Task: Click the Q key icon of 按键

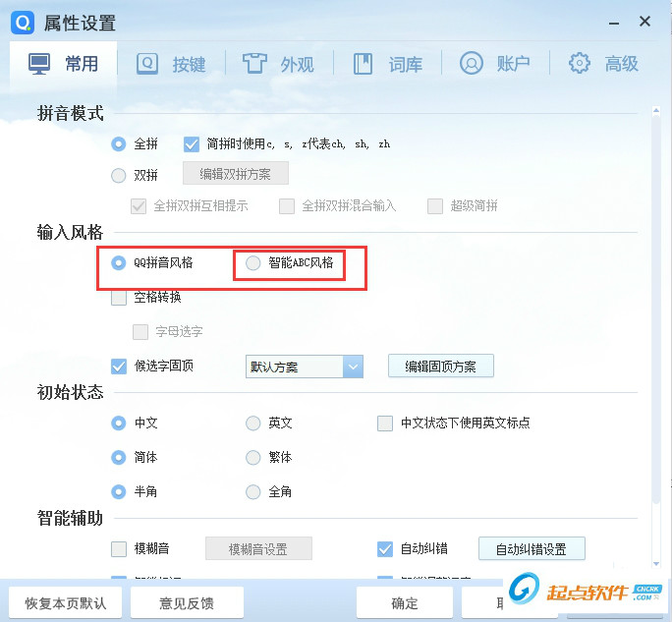Action: (x=147, y=64)
